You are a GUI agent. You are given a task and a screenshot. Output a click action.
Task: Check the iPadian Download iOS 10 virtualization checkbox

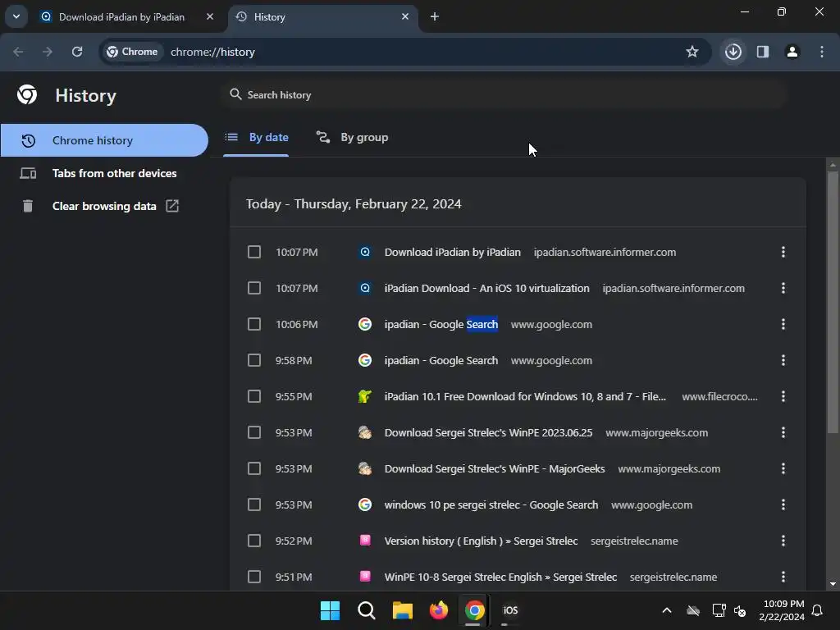click(254, 288)
